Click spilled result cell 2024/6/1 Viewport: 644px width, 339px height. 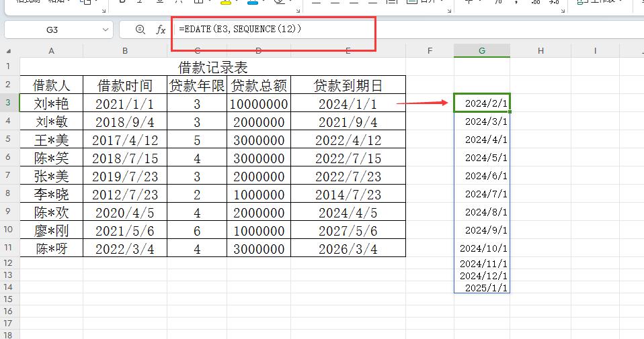point(482,175)
